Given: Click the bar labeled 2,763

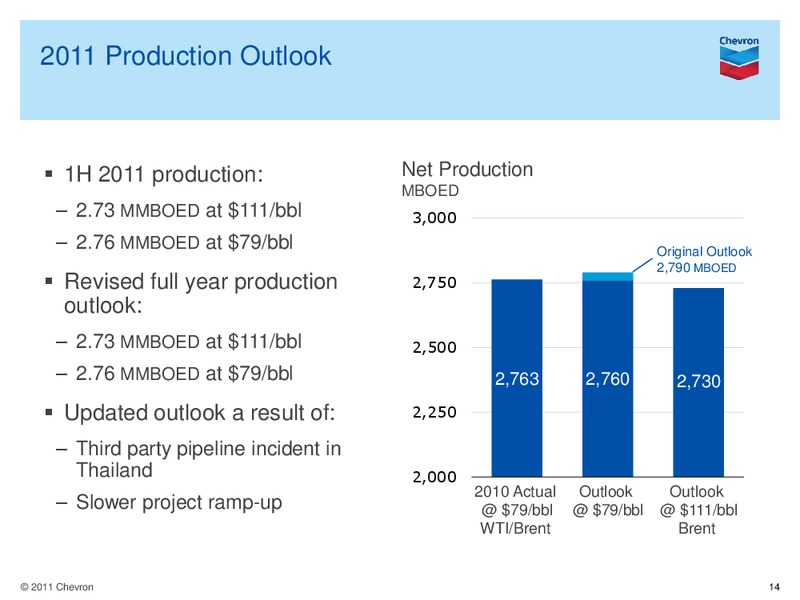Looking at the screenshot, I should coord(517,378).
